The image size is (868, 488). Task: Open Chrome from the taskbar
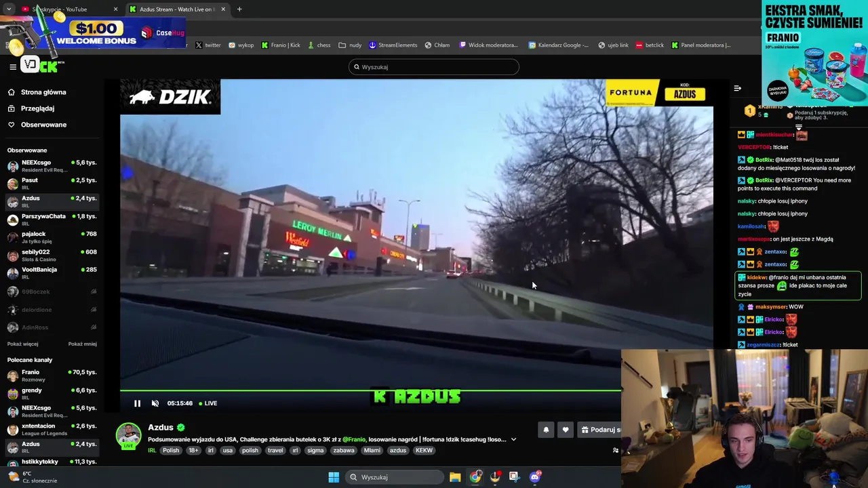tap(475, 477)
